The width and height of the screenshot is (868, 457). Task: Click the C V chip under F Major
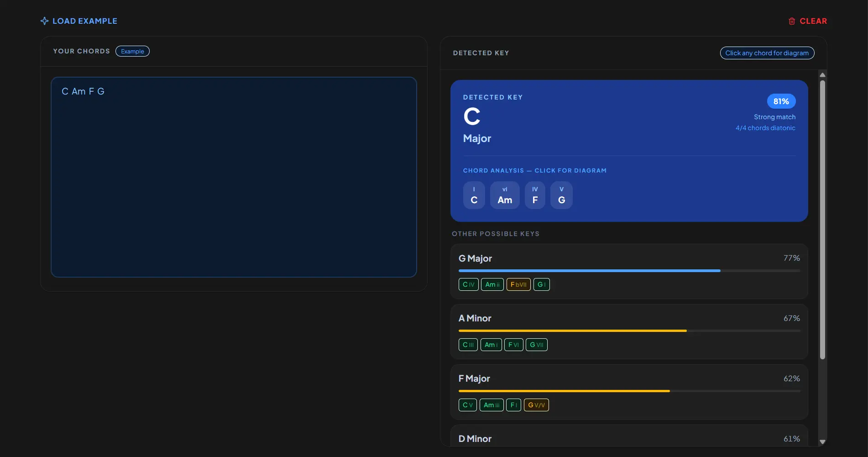pos(467,405)
